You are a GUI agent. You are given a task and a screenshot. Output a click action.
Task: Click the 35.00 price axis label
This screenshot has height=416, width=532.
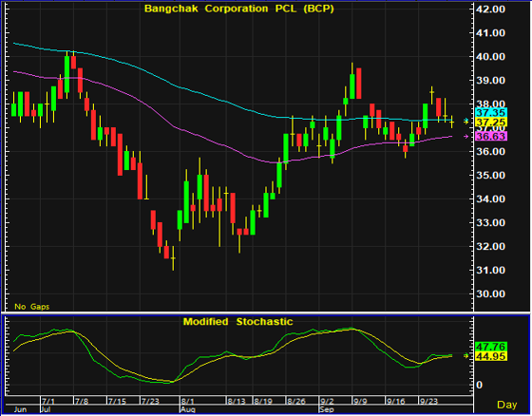click(x=490, y=176)
